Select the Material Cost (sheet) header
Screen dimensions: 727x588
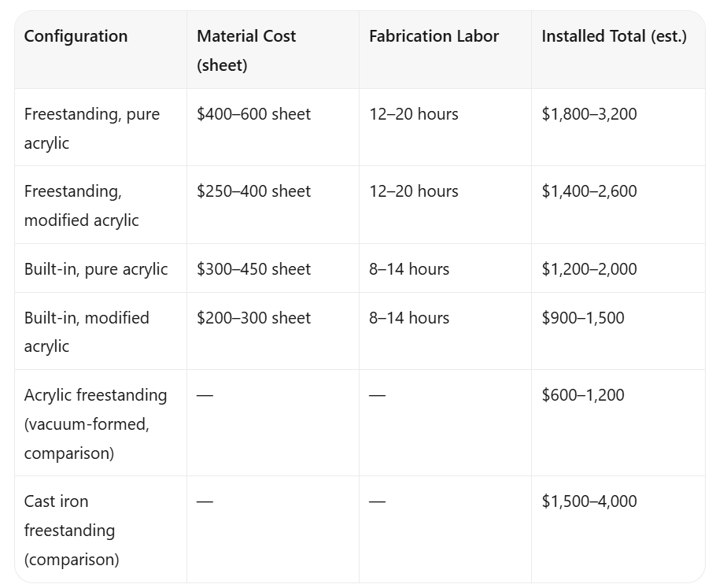pyautogui.click(x=246, y=50)
